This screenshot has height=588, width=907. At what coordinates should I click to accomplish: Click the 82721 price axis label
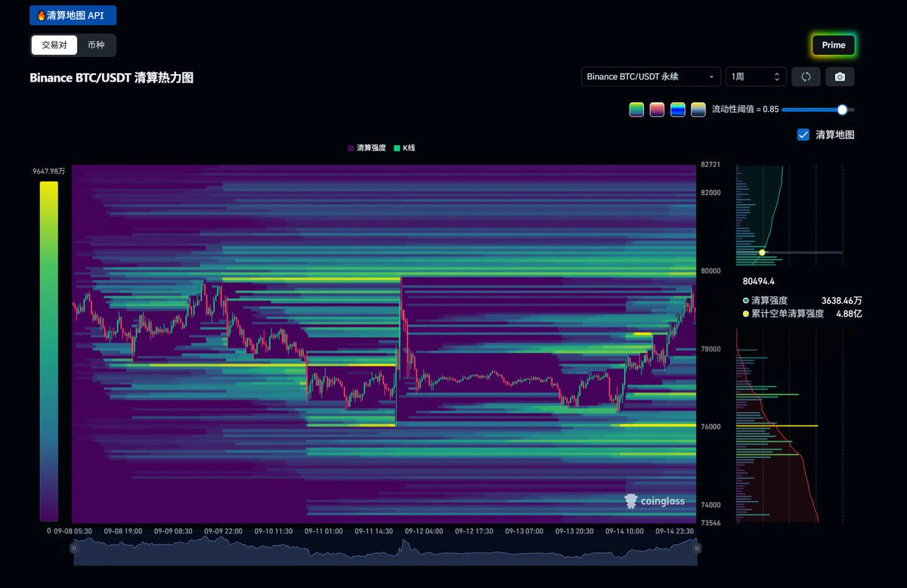(x=711, y=165)
